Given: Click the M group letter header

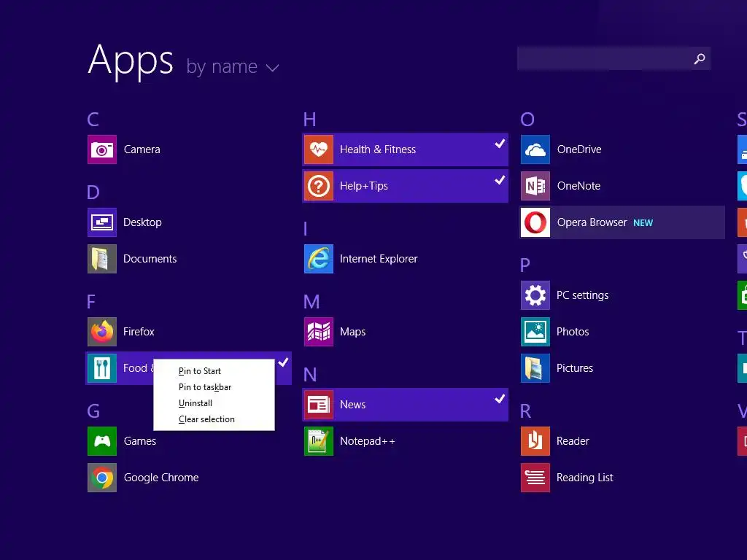Looking at the screenshot, I should pyautogui.click(x=311, y=302).
